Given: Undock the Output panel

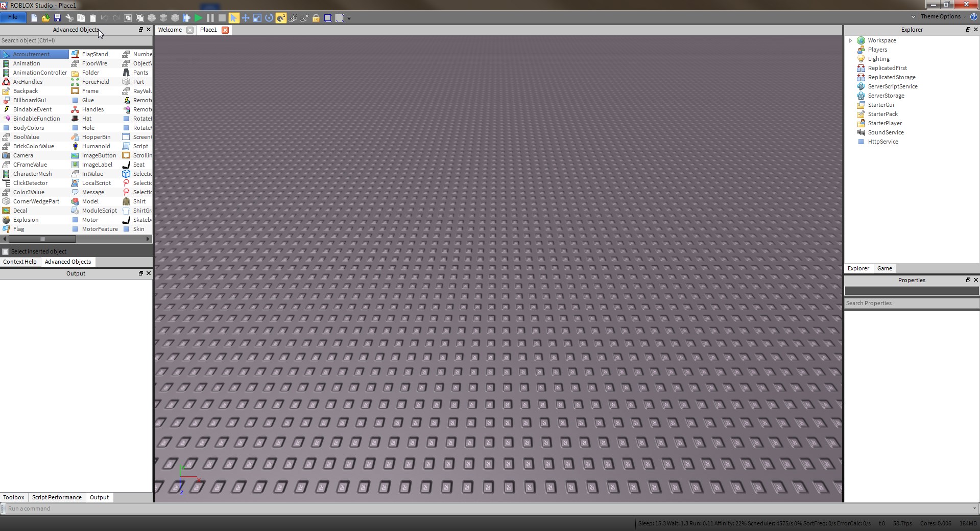Looking at the screenshot, I should click(141, 273).
